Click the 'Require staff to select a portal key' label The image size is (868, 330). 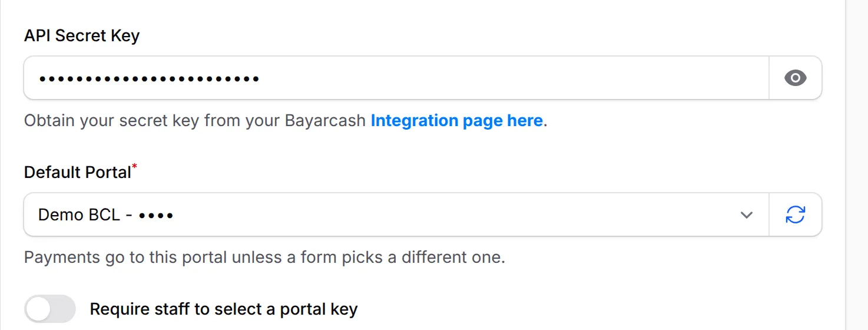click(x=224, y=309)
